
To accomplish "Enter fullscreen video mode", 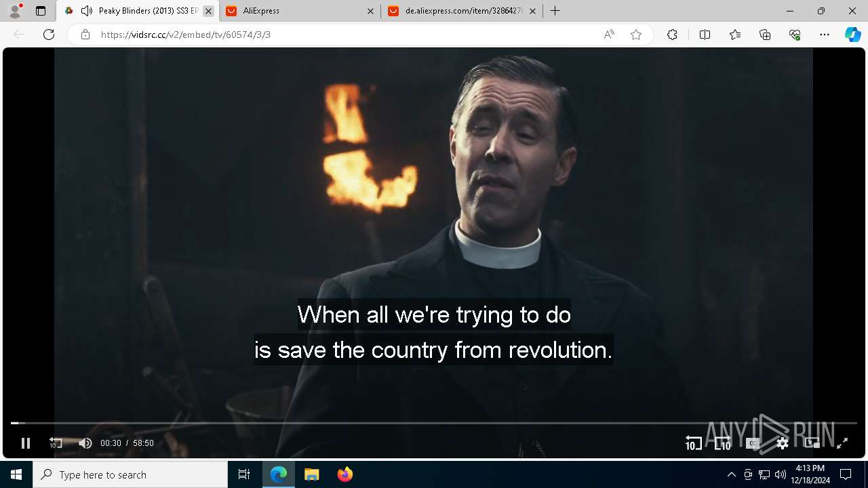I will click(842, 443).
